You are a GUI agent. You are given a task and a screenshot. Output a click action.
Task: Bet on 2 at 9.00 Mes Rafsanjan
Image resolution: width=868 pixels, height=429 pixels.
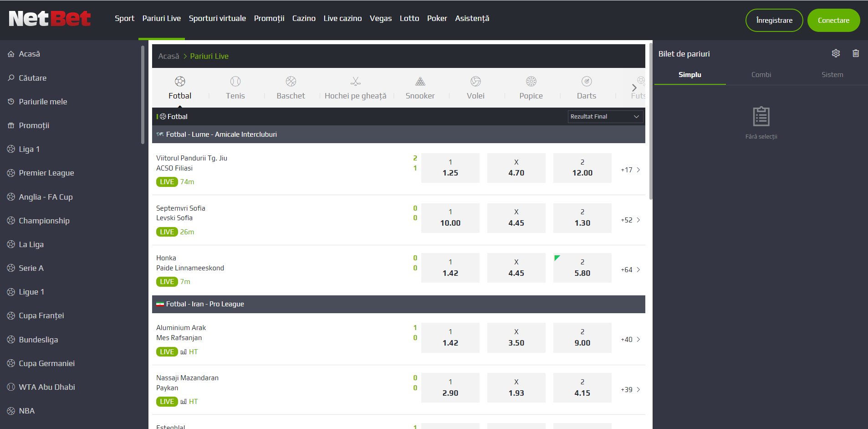coord(582,338)
